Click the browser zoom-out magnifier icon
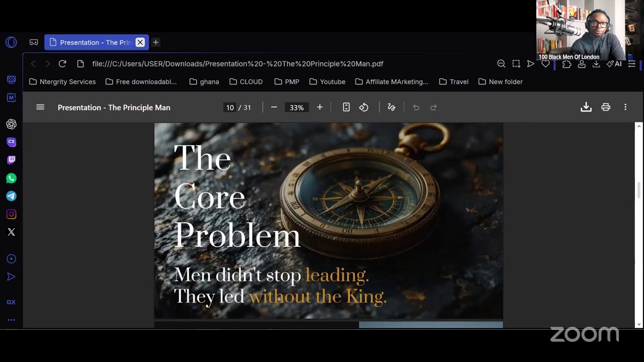Image resolution: width=644 pixels, height=362 pixels. (501, 64)
